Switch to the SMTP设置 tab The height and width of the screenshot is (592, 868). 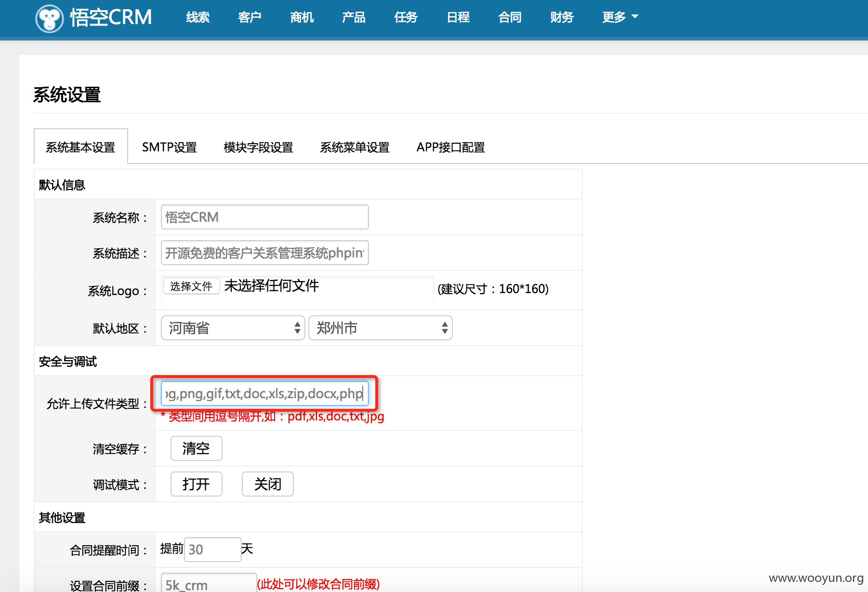coord(170,147)
